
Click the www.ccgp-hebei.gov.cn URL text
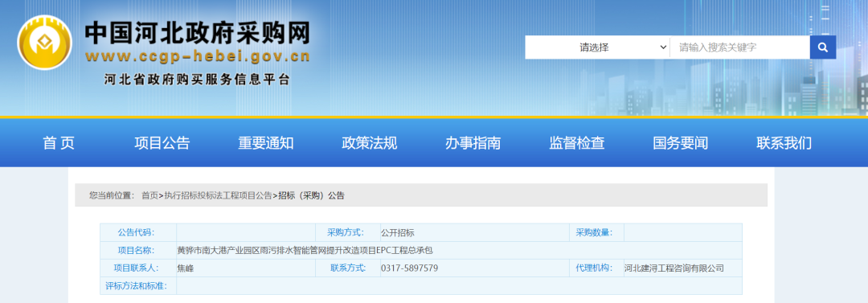(198, 56)
